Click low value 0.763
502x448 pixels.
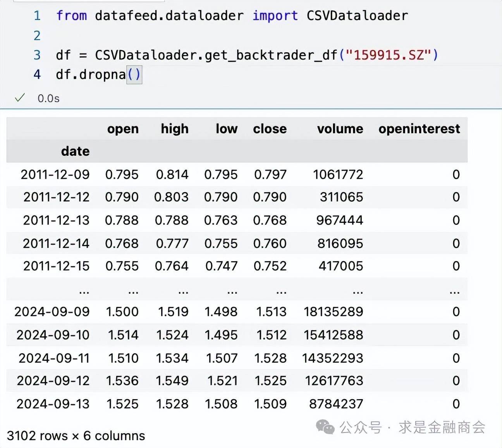pos(221,220)
